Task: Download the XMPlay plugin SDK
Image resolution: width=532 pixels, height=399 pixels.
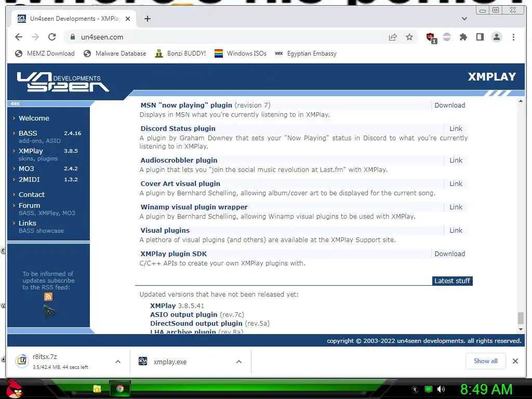Action: click(449, 254)
